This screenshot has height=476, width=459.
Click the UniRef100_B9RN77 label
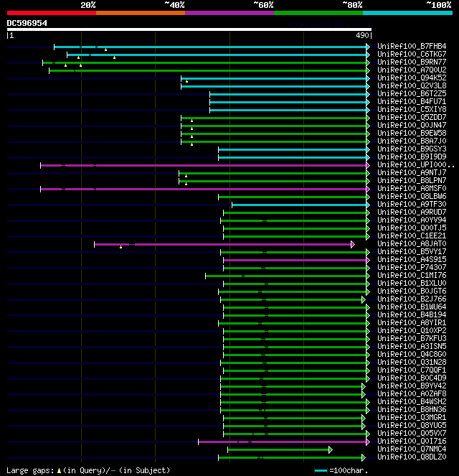point(412,62)
